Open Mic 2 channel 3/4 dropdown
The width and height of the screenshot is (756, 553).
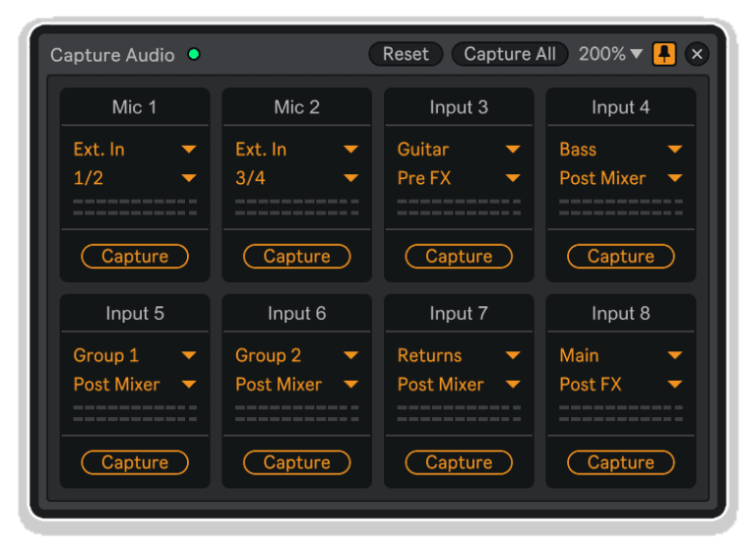297,178
